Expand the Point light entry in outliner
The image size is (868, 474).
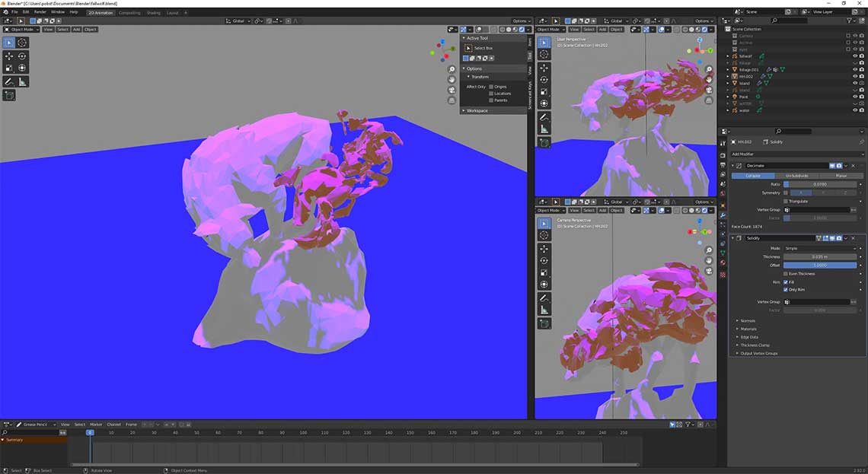click(x=727, y=97)
